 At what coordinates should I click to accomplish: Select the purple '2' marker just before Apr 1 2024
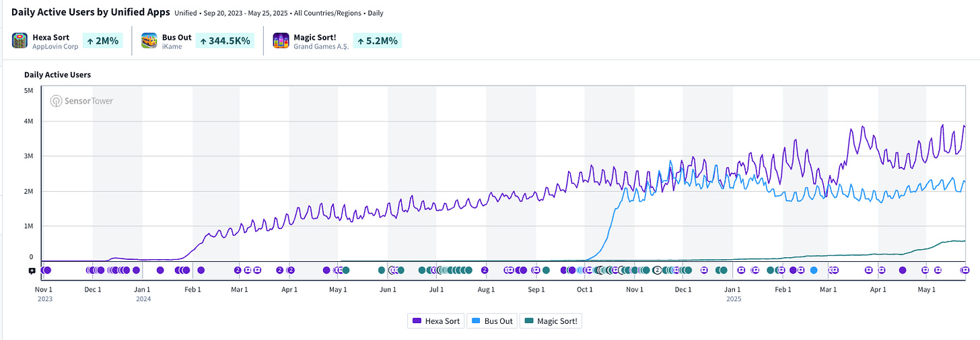click(x=279, y=270)
